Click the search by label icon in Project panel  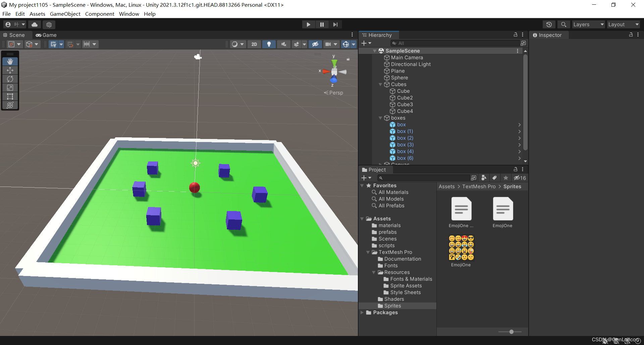pos(495,178)
